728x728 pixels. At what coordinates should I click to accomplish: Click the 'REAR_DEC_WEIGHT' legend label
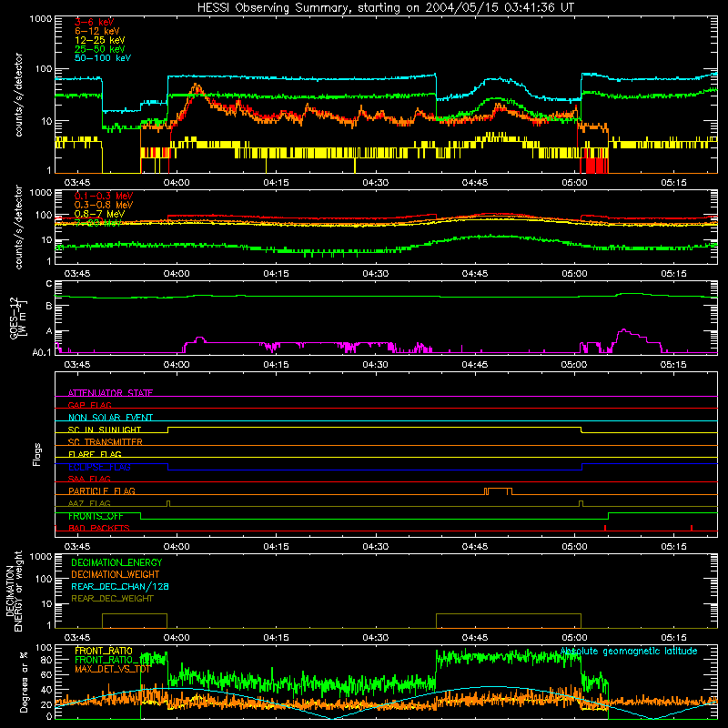click(x=112, y=599)
